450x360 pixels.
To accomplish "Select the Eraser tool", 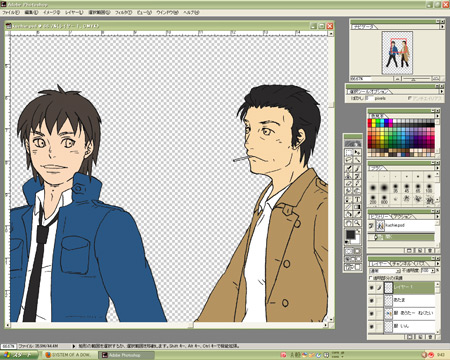I will [348, 183].
